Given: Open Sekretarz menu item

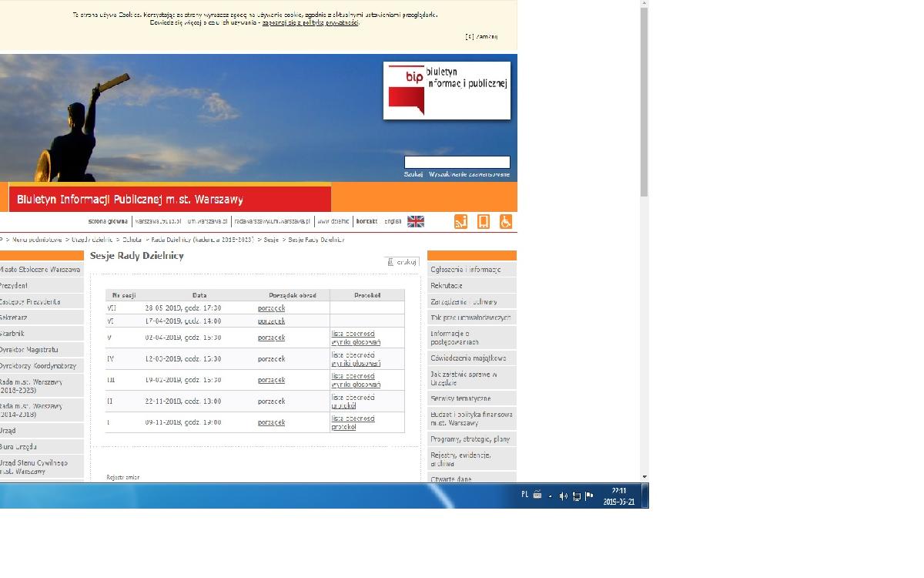Looking at the screenshot, I should [x=42, y=318].
